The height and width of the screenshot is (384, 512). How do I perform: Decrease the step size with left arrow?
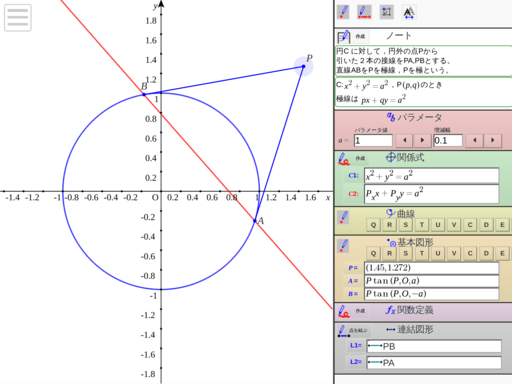click(x=474, y=140)
